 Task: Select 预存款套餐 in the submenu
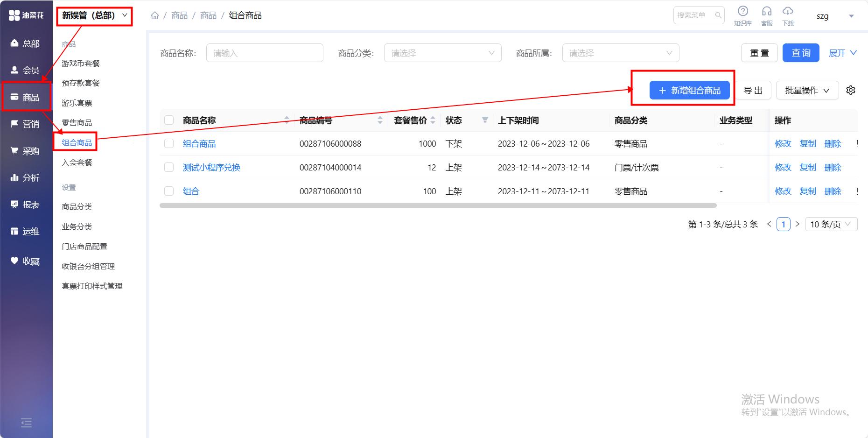pos(81,83)
